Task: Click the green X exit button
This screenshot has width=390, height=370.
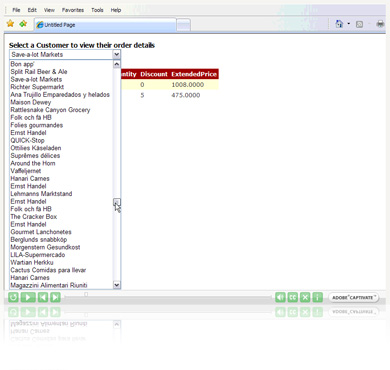Action: click(x=305, y=297)
